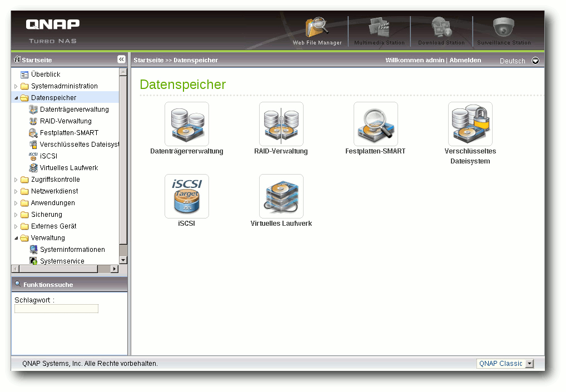This screenshot has width=566, height=392.
Task: Click Funktionssuche panel header text
Action: [48, 285]
